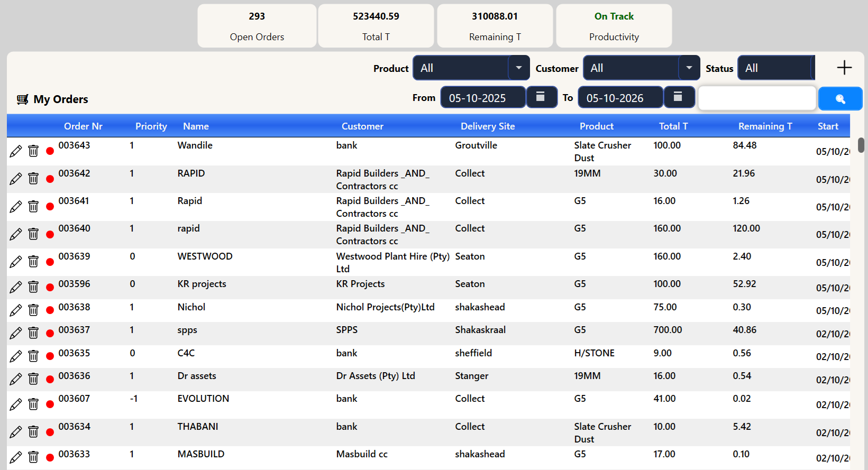Click the Delivery Site column header
This screenshot has width=868, height=470.
coord(488,126)
